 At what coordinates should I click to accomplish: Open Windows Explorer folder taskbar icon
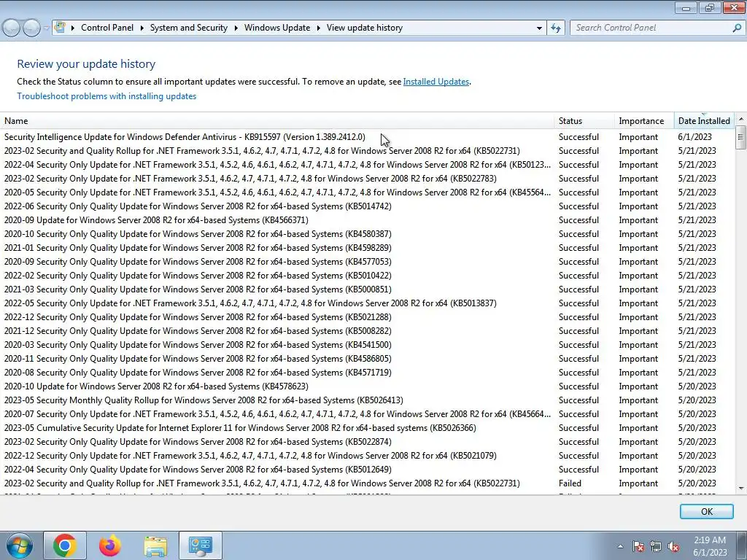[x=155, y=545]
